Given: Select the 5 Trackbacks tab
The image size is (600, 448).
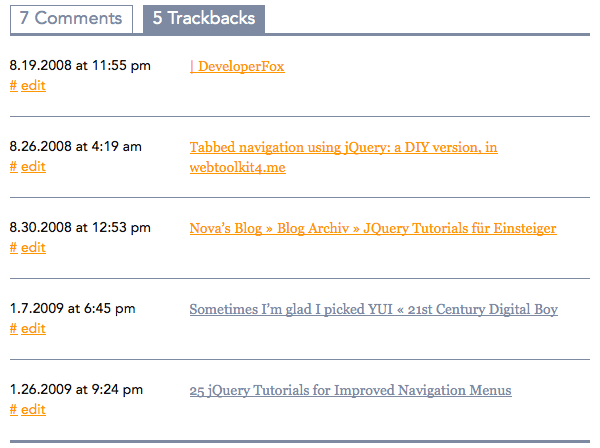Looking at the screenshot, I should tap(204, 18).
